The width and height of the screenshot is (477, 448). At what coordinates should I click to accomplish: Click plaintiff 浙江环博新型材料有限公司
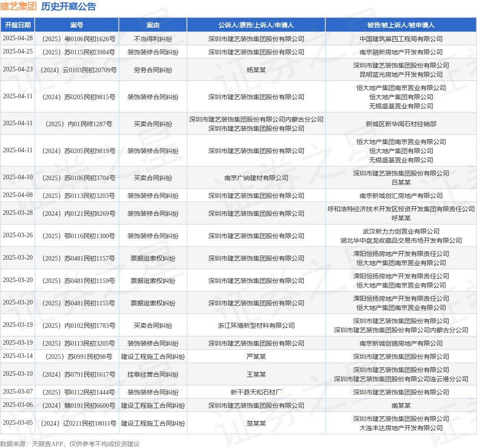coord(256,325)
